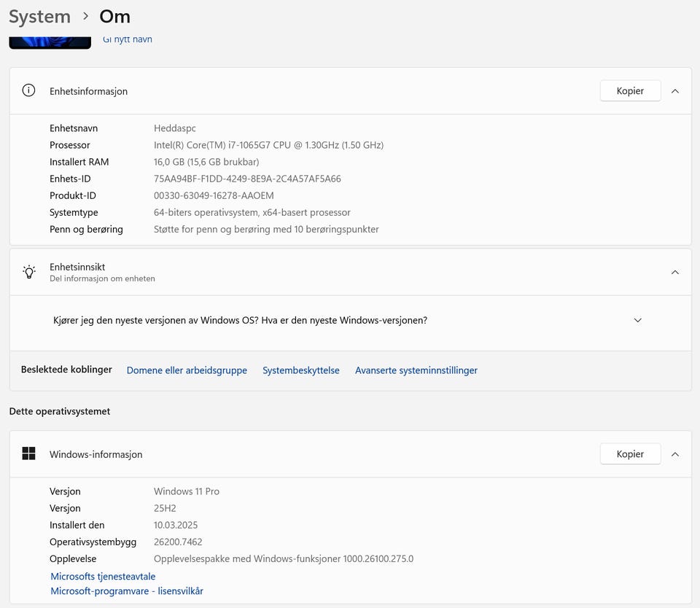Click the Enhets-ID value text
Screen dimensions: 700x608
tap(247, 179)
